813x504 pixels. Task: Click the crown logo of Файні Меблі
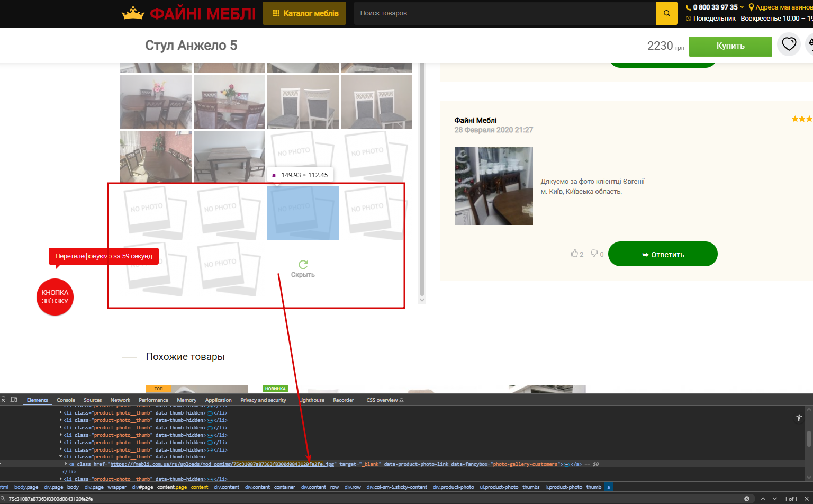coord(133,13)
